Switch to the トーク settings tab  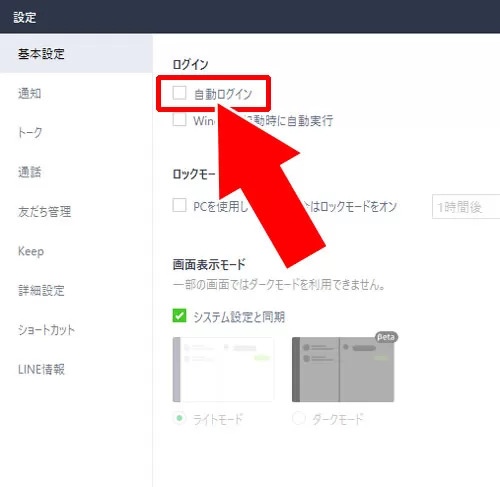(x=30, y=133)
